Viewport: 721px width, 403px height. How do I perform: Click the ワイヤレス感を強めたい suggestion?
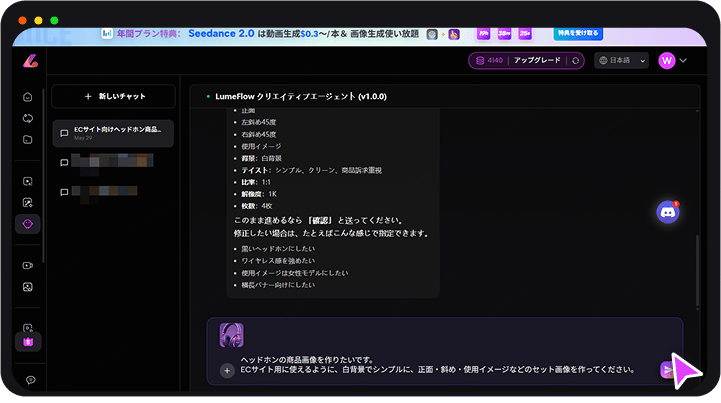(x=278, y=261)
